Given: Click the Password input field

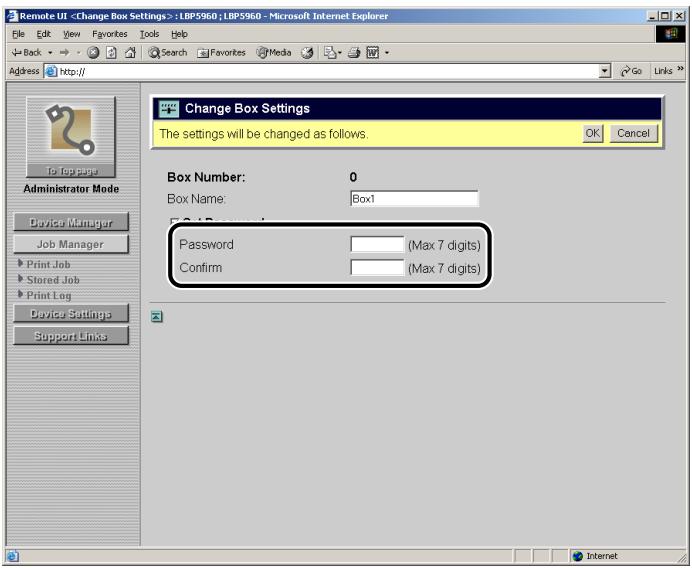Looking at the screenshot, I should 377,244.
